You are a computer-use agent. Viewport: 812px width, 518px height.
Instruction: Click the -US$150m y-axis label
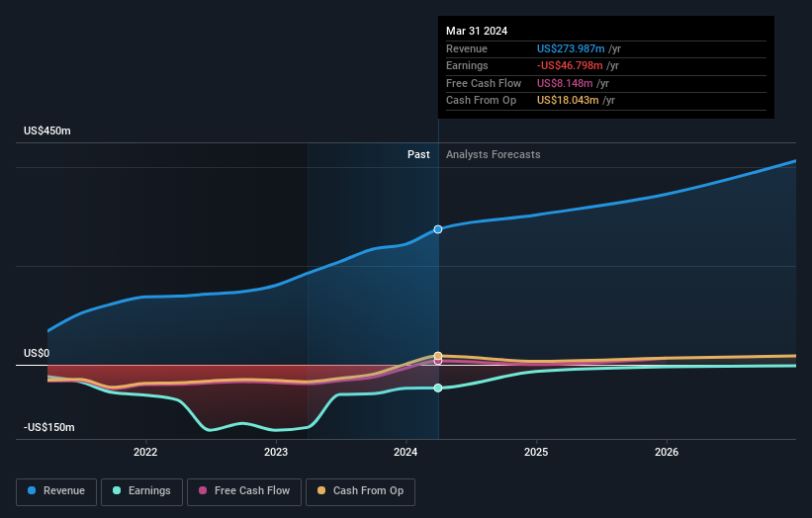pos(49,427)
